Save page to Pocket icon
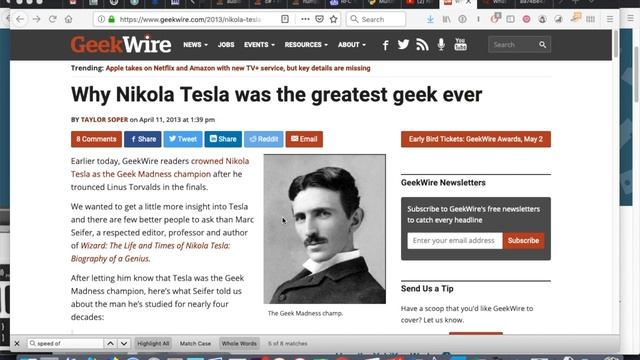The image size is (640, 360). pyautogui.click(x=320, y=19)
